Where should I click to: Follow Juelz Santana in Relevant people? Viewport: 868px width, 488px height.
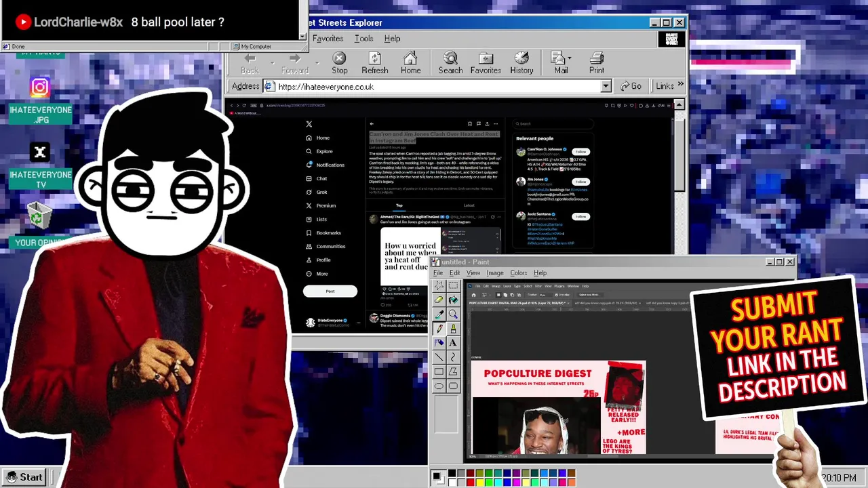point(580,216)
